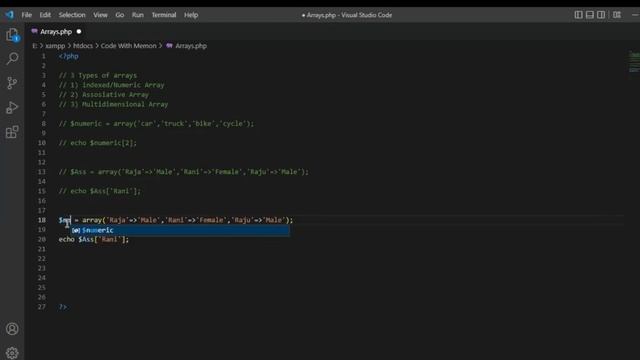Click the Visual Studio Code logo icon
This screenshot has height=360, width=640.
(9, 15)
